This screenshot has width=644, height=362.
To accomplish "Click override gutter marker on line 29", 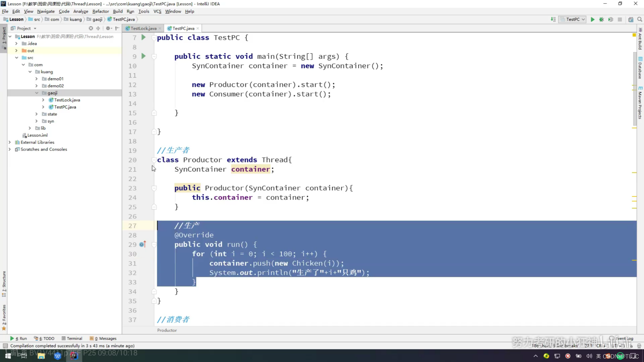I will click(x=142, y=244).
